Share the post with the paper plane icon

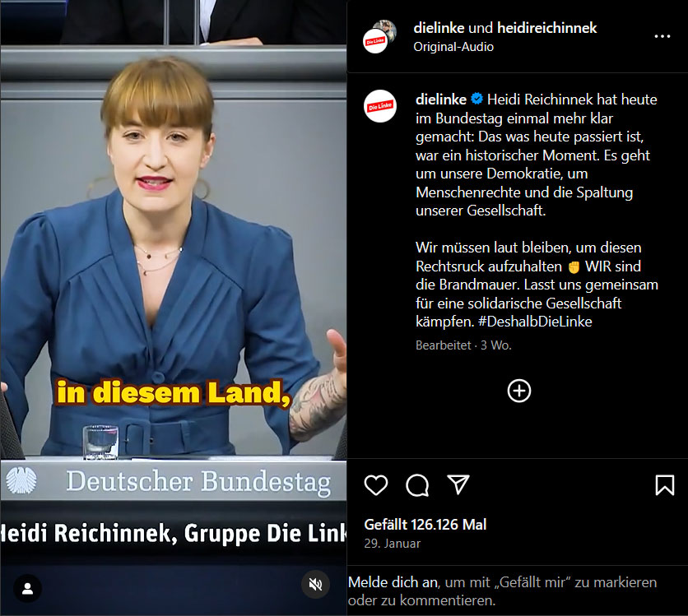pos(458,484)
